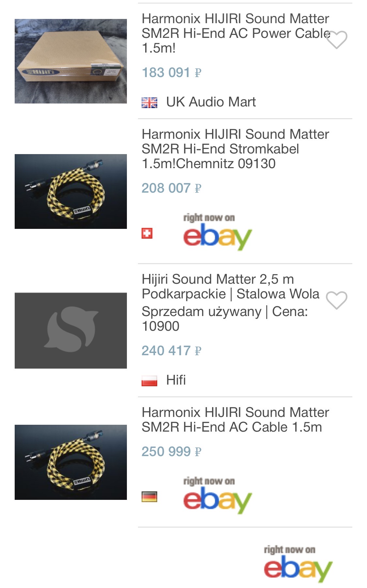Click the 183 091 ₽ price
367x588 pixels.
point(172,72)
